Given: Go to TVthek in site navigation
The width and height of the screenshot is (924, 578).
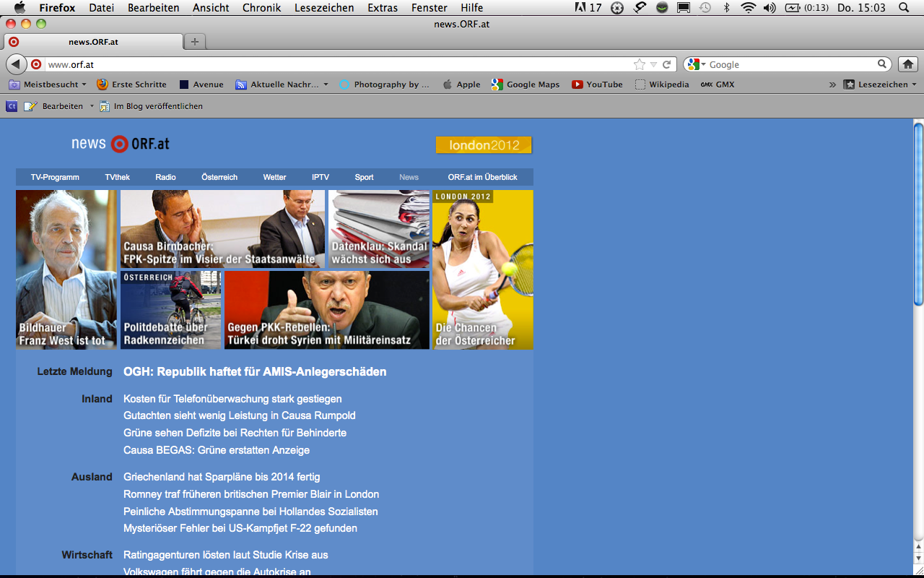Looking at the screenshot, I should 118,177.
